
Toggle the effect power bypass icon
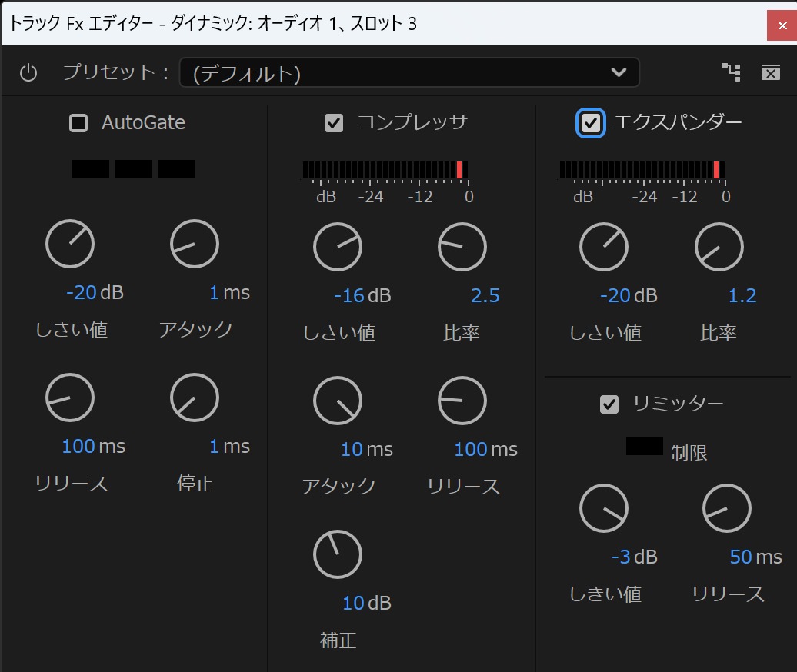(28, 72)
